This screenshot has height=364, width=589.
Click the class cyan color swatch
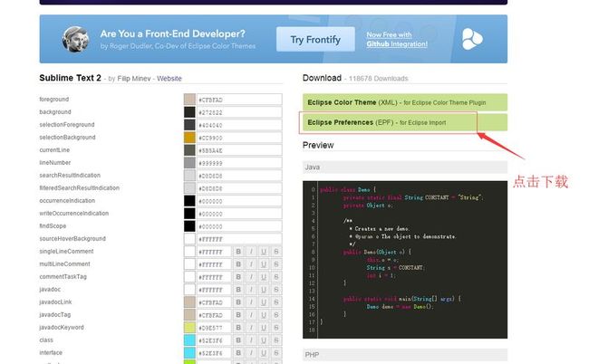189,340
